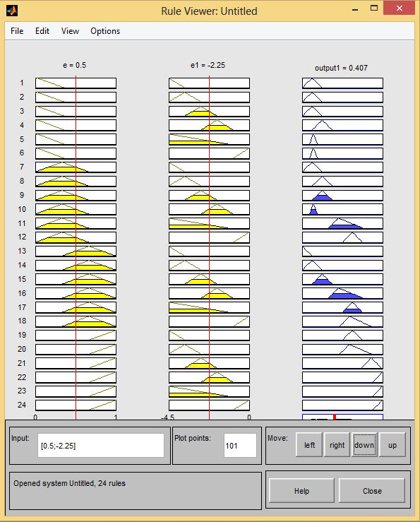The image size is (420, 522).
Task: Click the MATLAB icon in title bar
Action: coord(12,11)
